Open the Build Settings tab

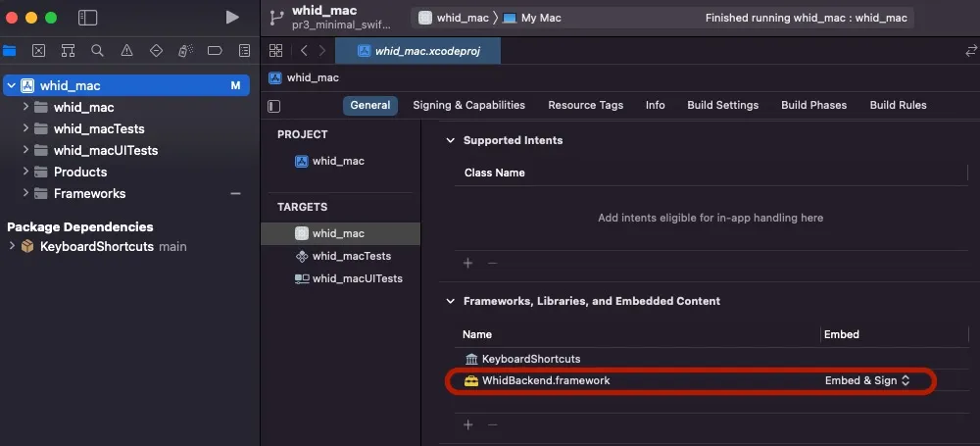coord(722,105)
